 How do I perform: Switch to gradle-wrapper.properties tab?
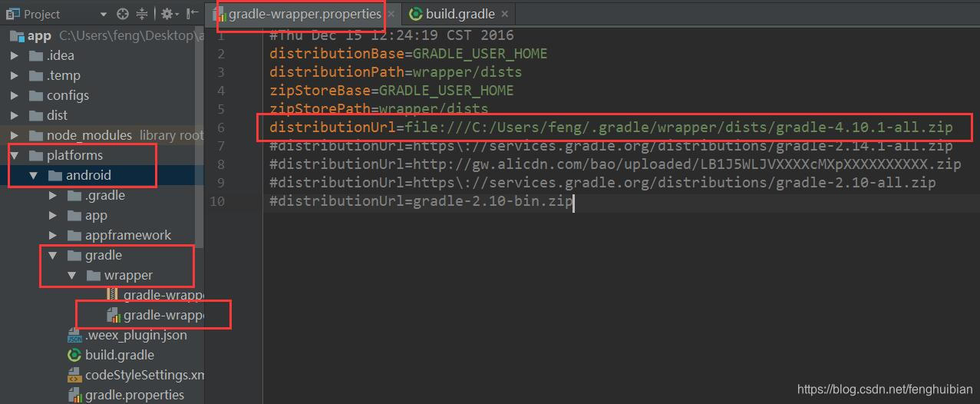(304, 14)
